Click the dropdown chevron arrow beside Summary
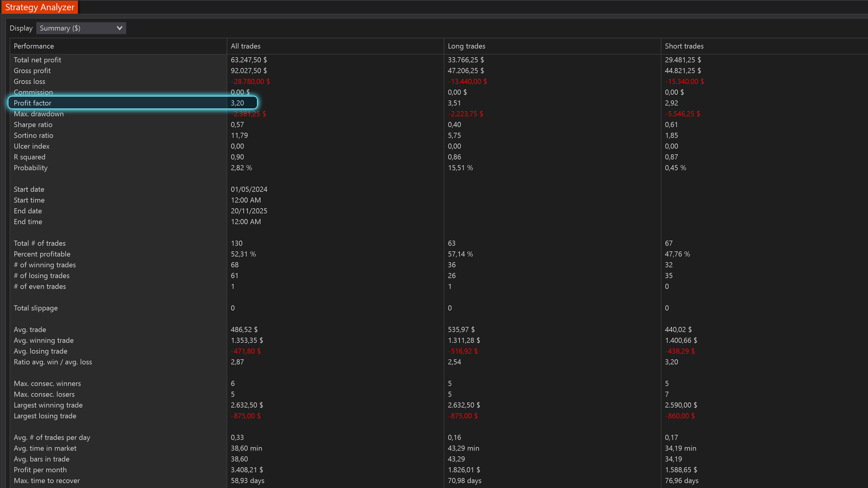Viewport: 868px width, 488px height. pos(119,28)
